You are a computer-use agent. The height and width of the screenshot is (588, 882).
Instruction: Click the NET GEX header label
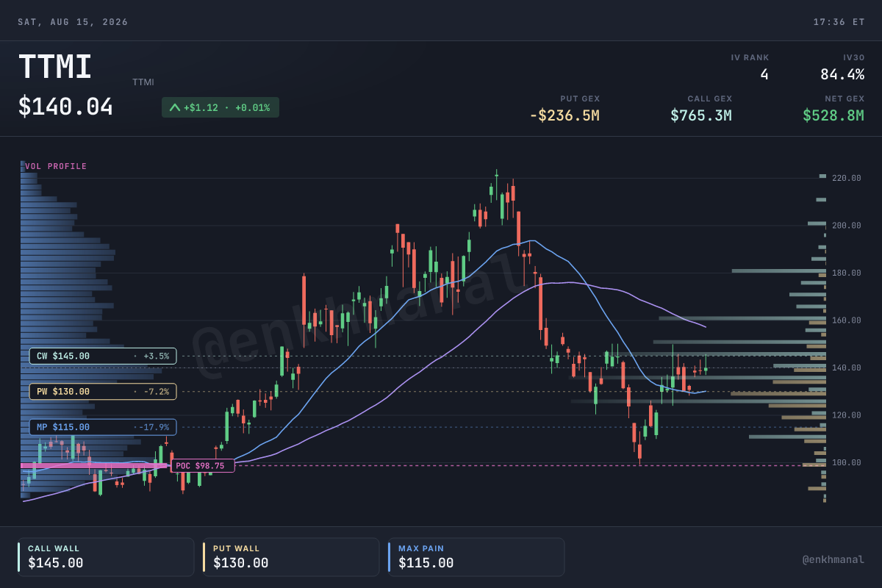pos(845,98)
